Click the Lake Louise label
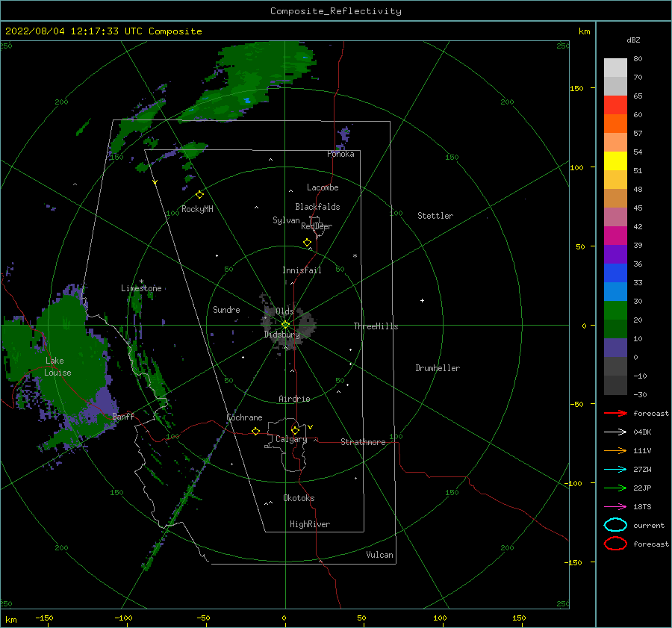Screen dimensions: 672x628 point(57,367)
